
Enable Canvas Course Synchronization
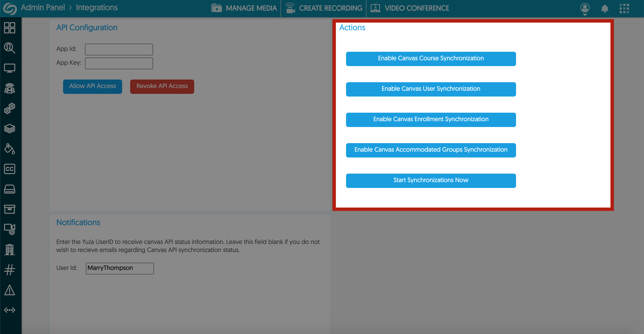click(x=431, y=59)
